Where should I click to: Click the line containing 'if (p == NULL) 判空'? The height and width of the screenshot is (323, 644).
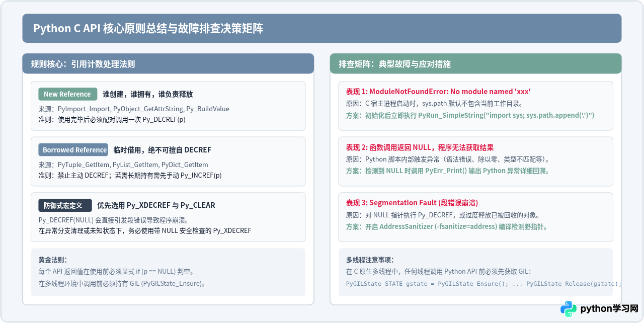[x=116, y=272]
